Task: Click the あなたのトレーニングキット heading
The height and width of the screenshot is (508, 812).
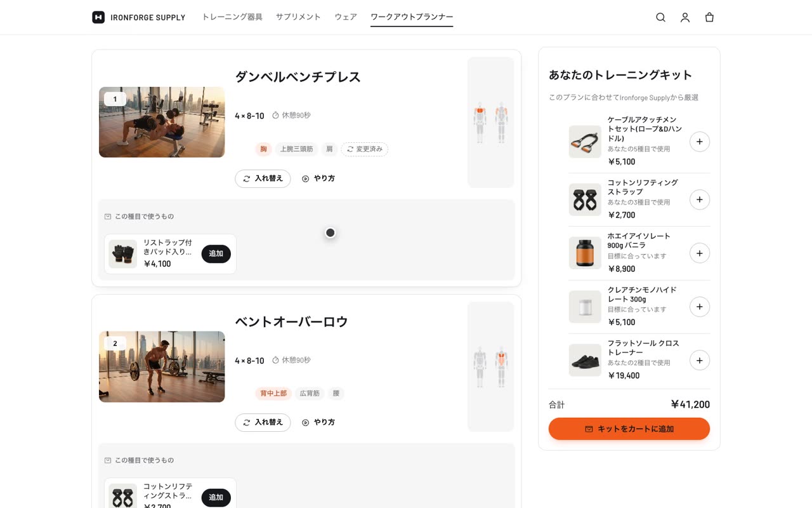Action: point(620,75)
